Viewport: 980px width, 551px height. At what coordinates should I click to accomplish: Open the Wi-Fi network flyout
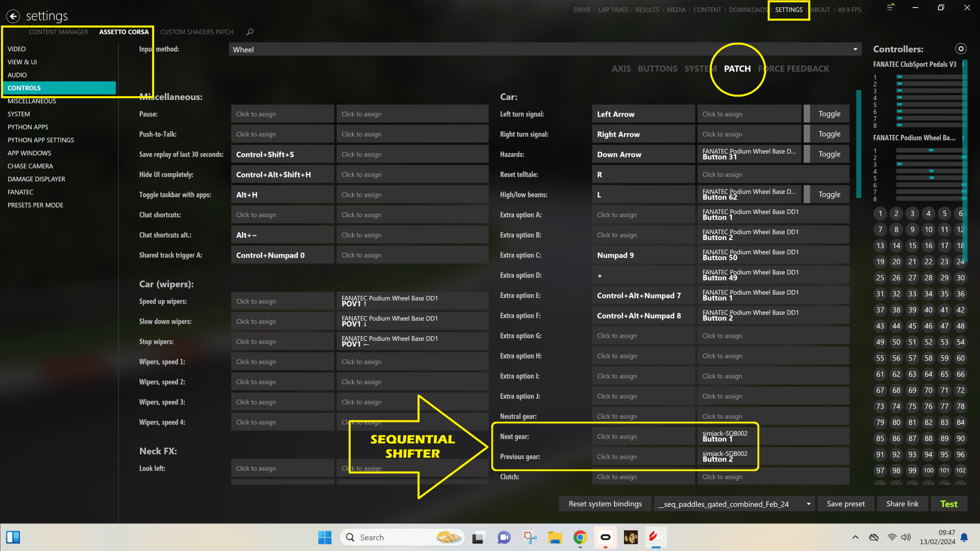[x=892, y=538]
